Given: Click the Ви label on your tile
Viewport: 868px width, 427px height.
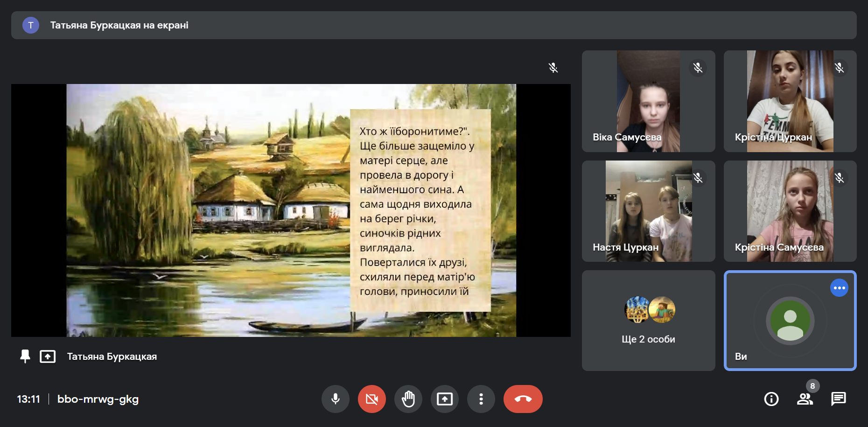Looking at the screenshot, I should [741, 357].
